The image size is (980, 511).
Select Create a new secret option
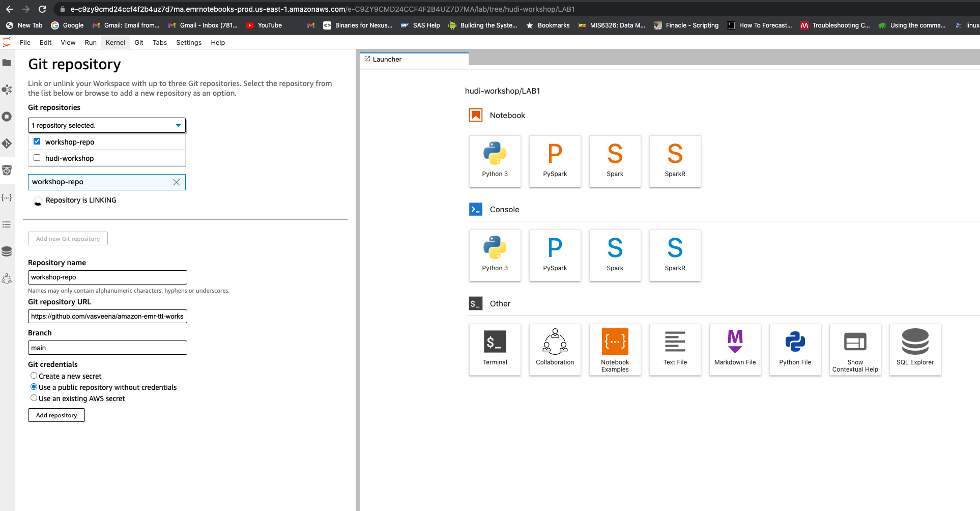[34, 376]
